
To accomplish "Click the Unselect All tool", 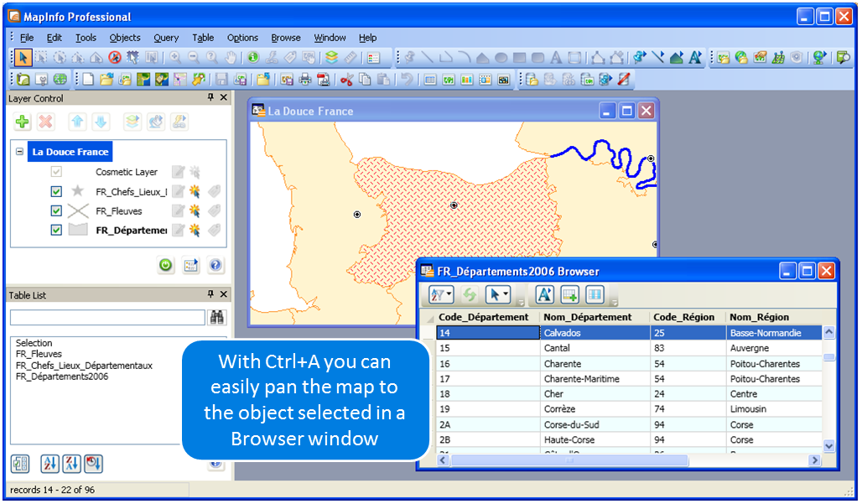I will tap(114, 57).
